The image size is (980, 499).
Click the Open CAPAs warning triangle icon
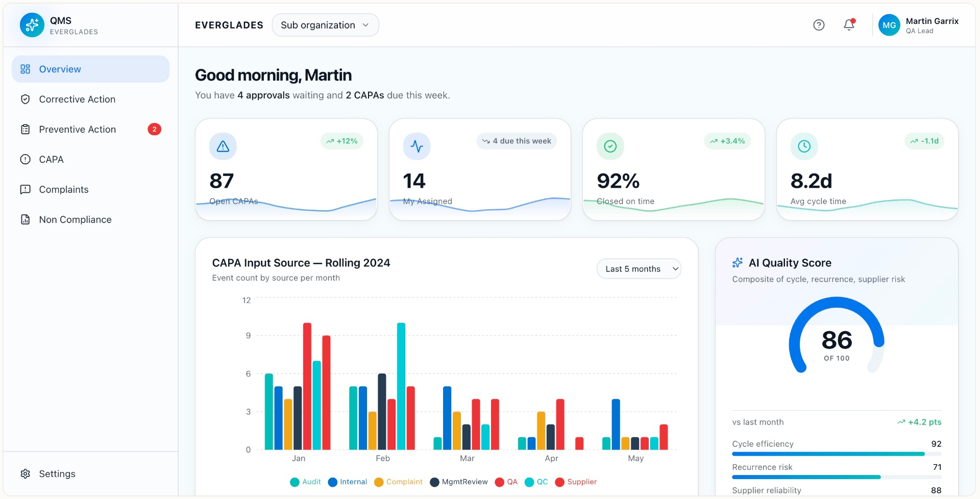tap(223, 146)
